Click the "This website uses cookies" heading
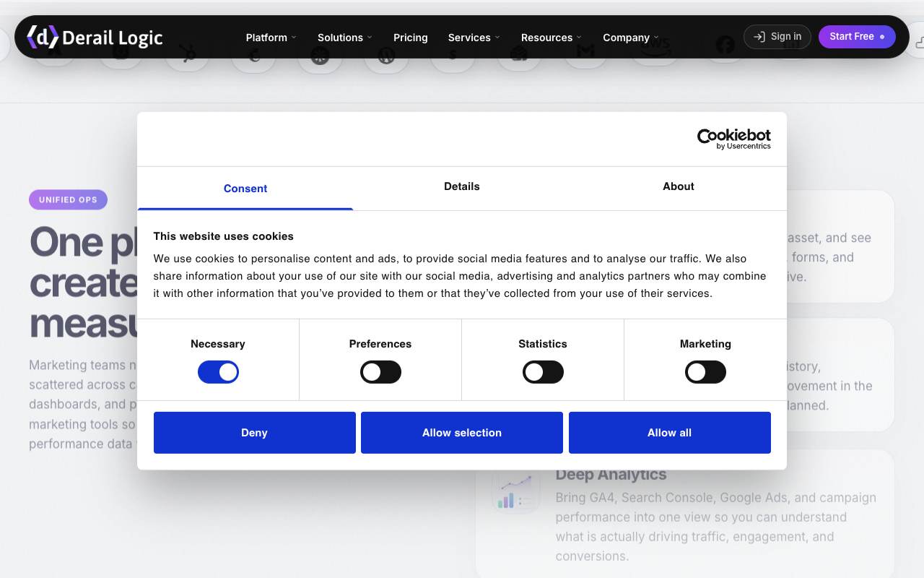The height and width of the screenshot is (578, 924). point(224,236)
